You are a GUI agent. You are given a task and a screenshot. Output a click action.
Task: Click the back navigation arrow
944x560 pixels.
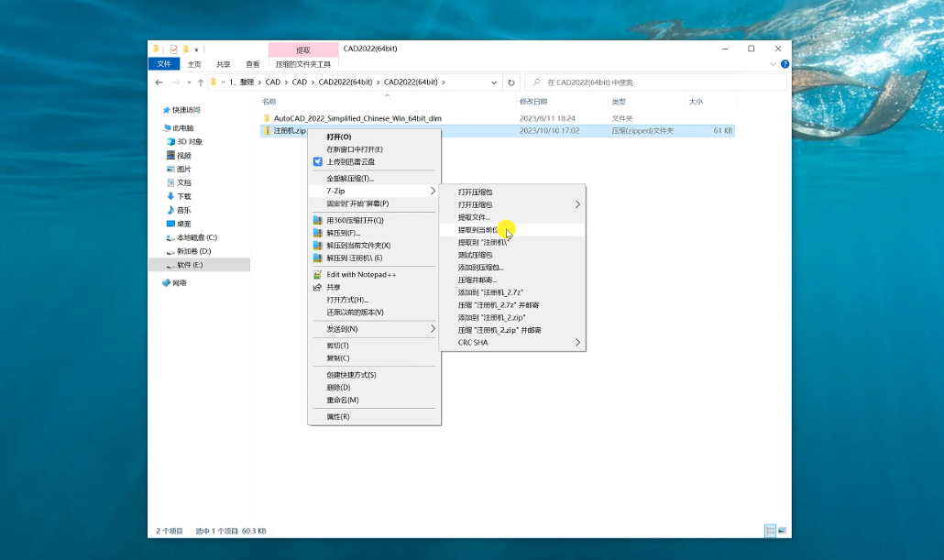(x=158, y=82)
